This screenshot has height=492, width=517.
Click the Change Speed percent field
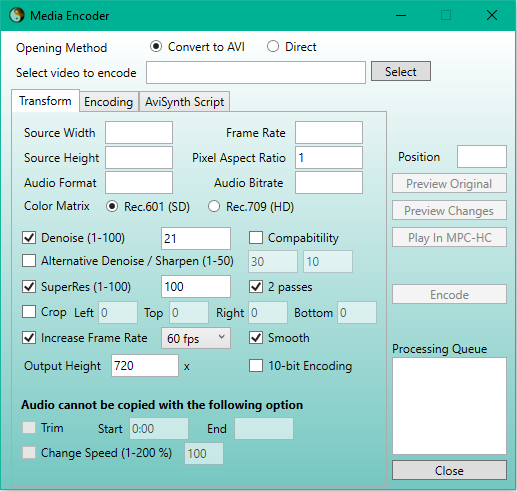click(204, 454)
